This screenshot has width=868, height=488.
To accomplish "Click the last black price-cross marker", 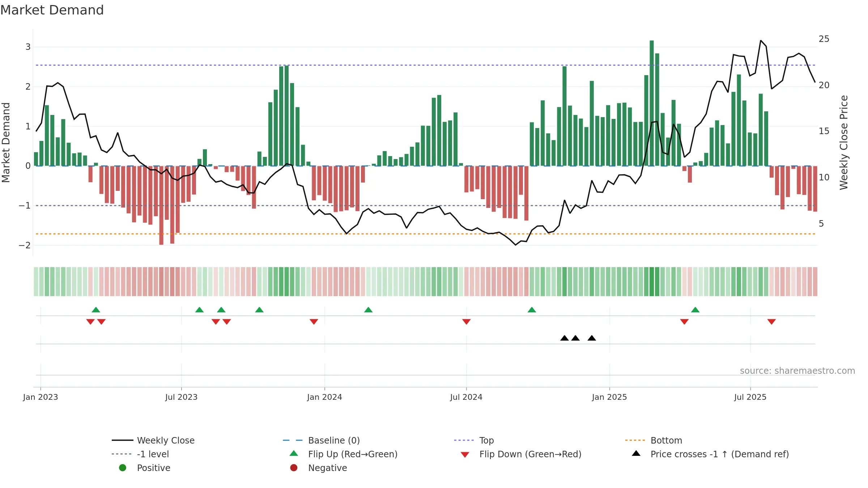I will [x=592, y=338].
